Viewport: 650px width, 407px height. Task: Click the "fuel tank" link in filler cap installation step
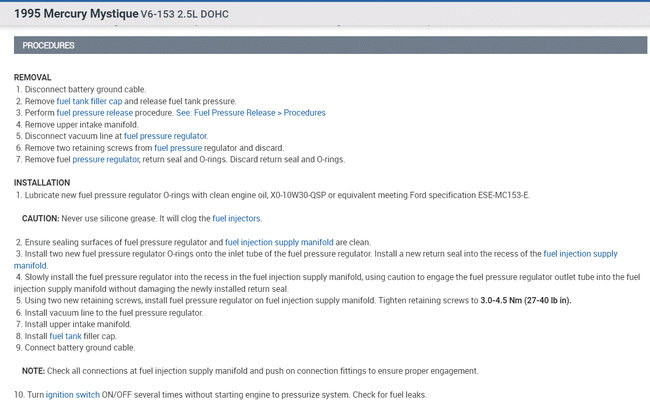67,336
